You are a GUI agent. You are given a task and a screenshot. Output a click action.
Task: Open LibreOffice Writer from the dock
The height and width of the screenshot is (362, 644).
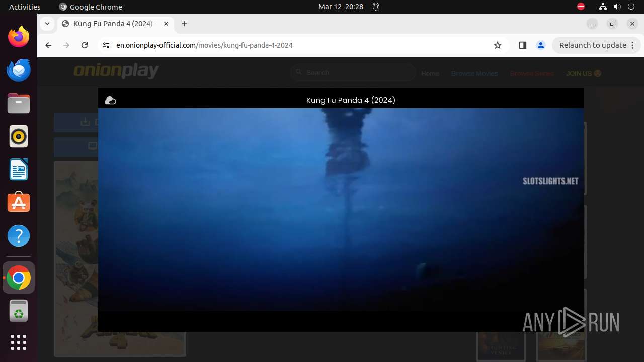point(19,169)
